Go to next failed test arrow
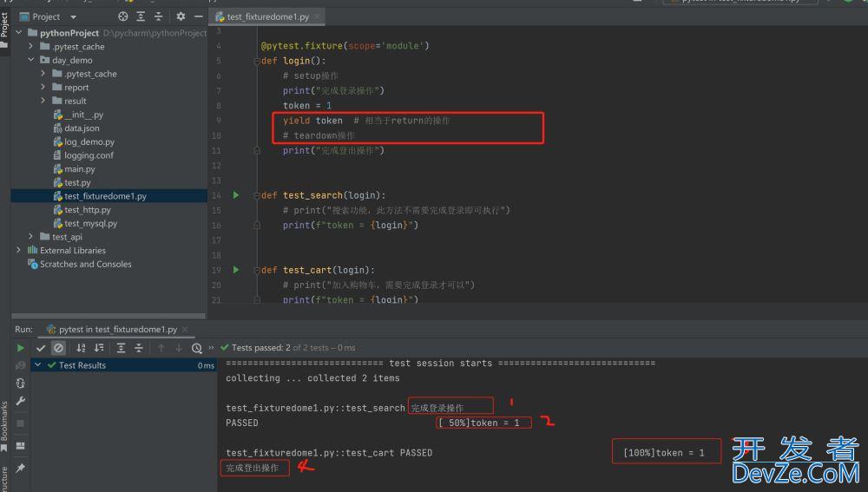This screenshot has height=492, width=868. (x=179, y=348)
